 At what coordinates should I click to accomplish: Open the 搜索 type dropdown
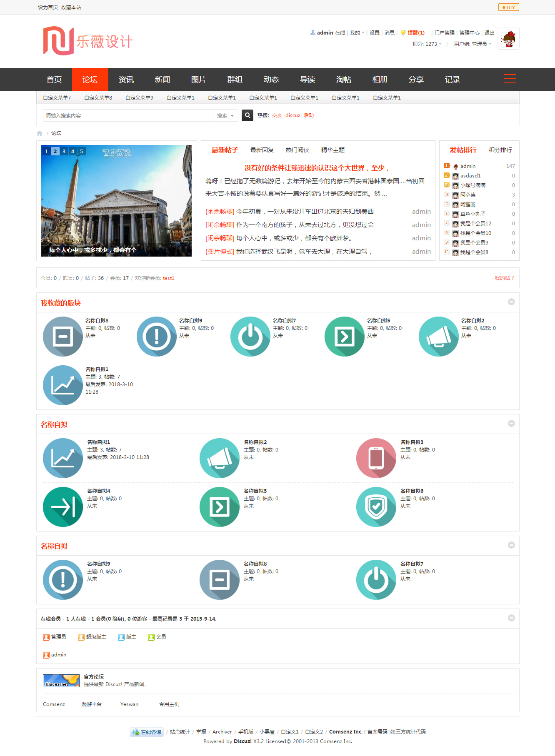click(225, 116)
